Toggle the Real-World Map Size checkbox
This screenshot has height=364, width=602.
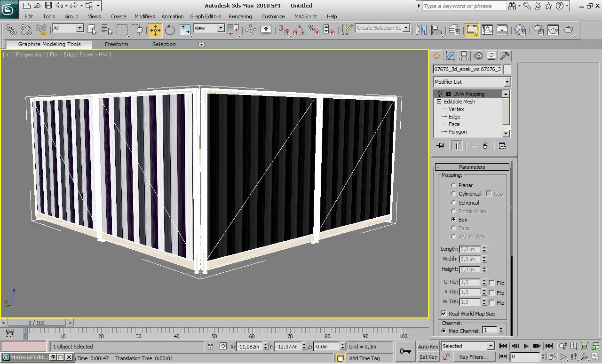(x=444, y=314)
